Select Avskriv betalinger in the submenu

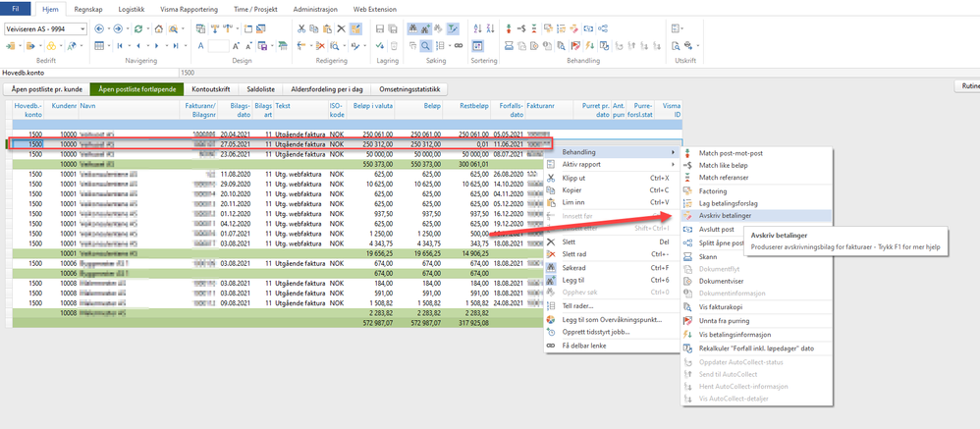pyautogui.click(x=756, y=215)
